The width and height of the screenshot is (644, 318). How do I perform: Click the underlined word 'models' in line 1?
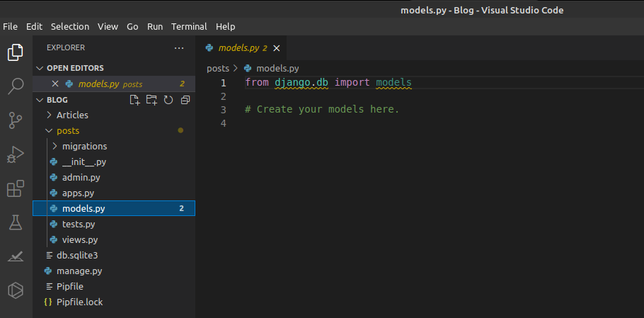tap(393, 82)
